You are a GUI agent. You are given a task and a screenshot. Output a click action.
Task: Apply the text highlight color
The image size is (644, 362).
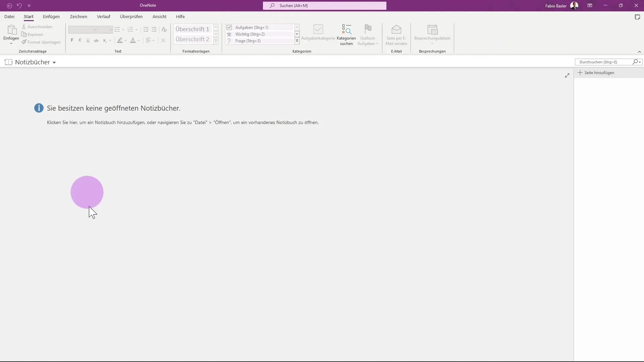(x=120, y=40)
